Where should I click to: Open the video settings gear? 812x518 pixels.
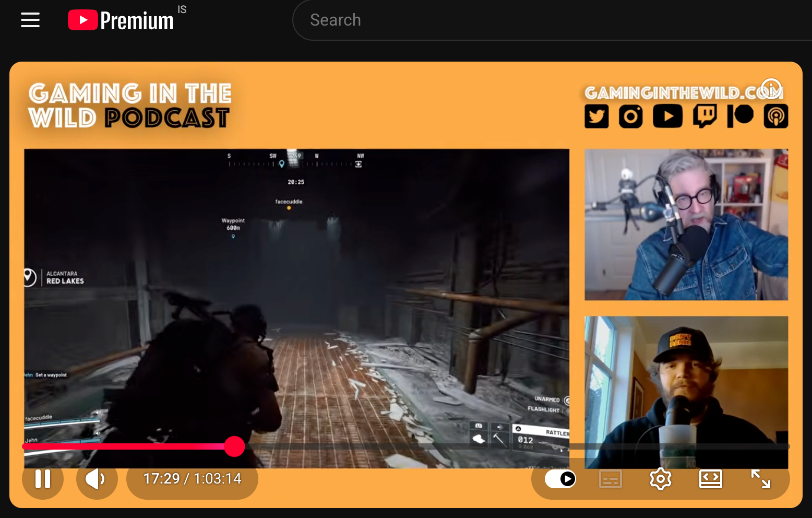tap(660, 479)
